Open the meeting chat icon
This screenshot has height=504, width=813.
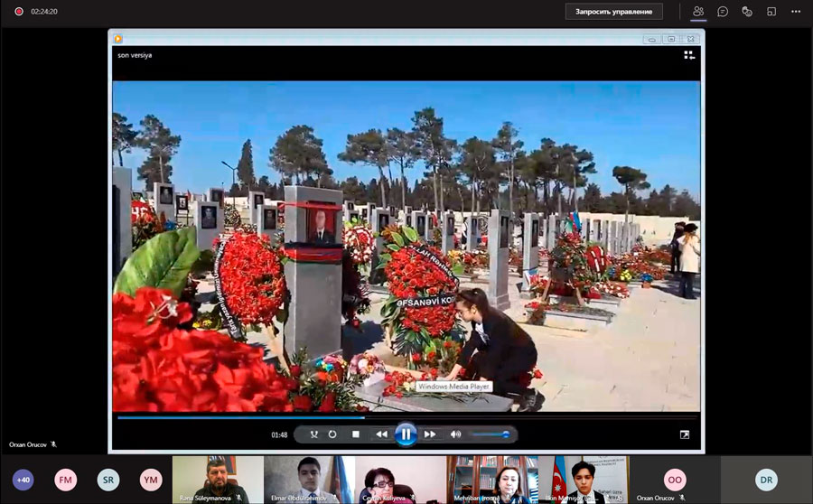click(723, 12)
